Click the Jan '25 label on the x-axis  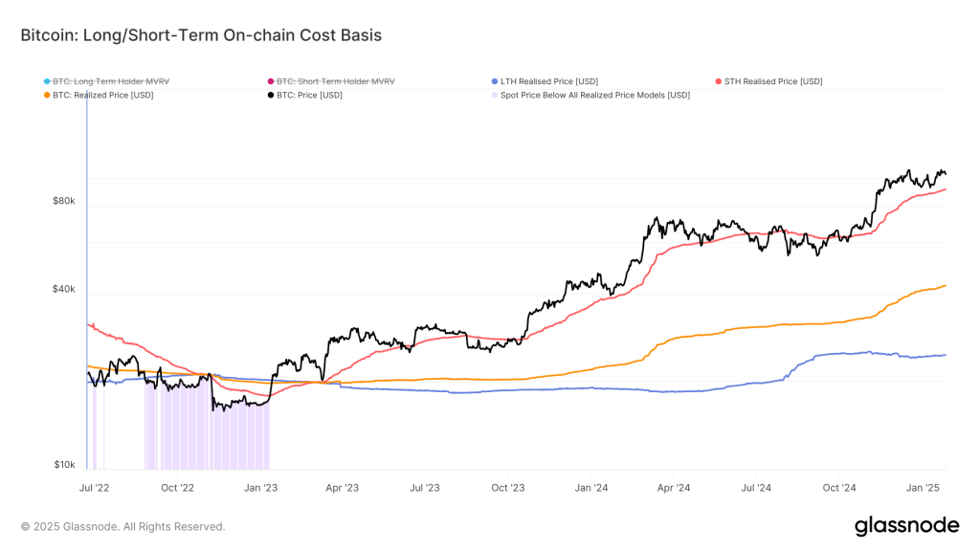tap(924, 487)
